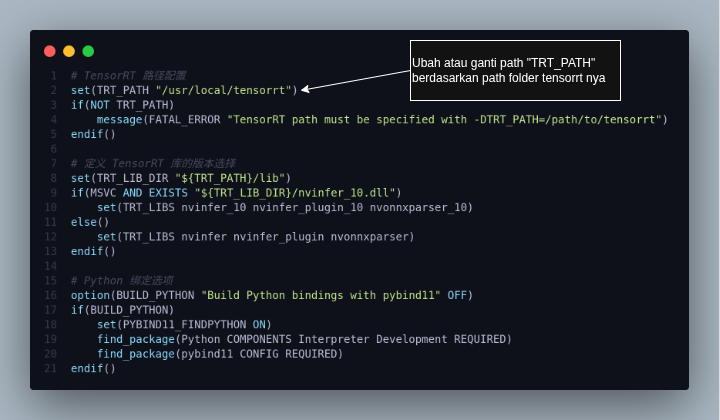The image size is (720, 420).
Task: Click the # TensorRT comment on line 1
Action: click(128, 76)
